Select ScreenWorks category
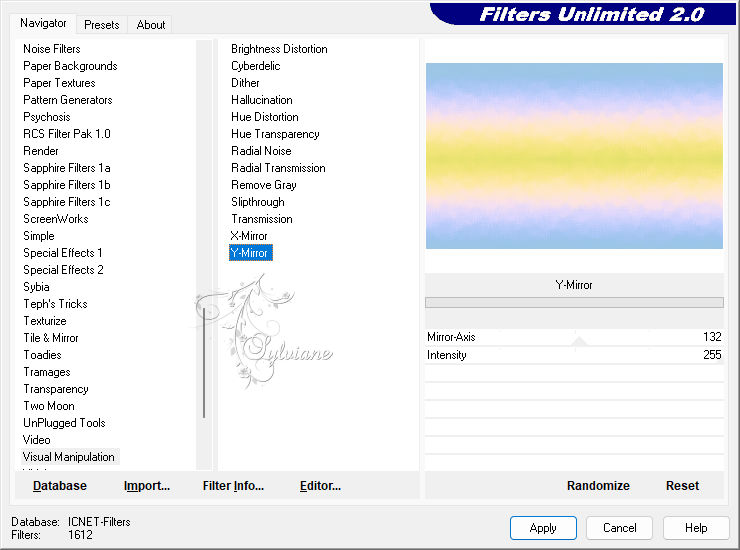 pos(56,219)
